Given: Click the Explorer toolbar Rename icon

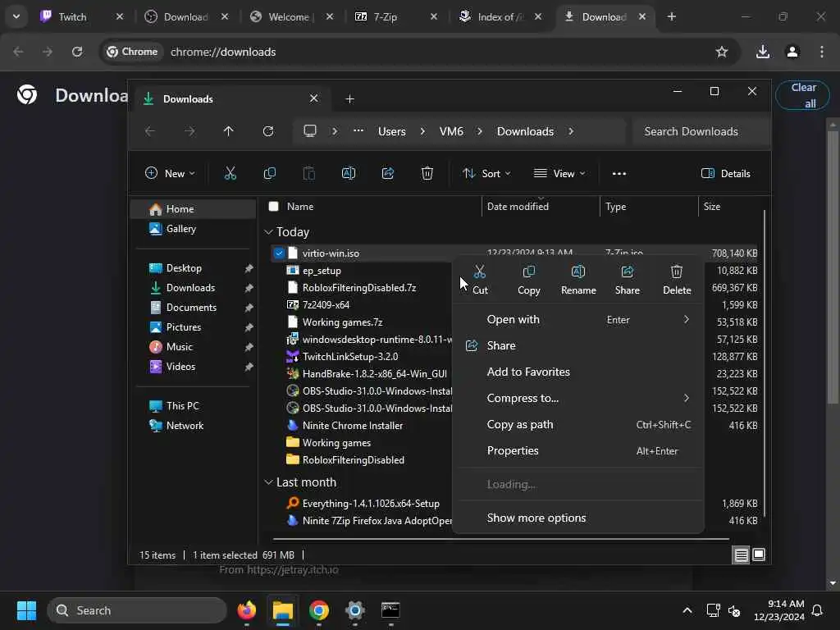Looking at the screenshot, I should [348, 173].
